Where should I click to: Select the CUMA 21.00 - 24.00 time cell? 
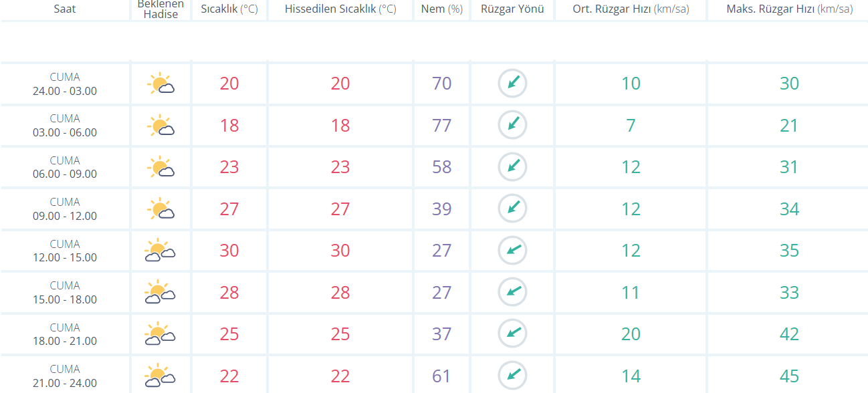[x=65, y=376]
